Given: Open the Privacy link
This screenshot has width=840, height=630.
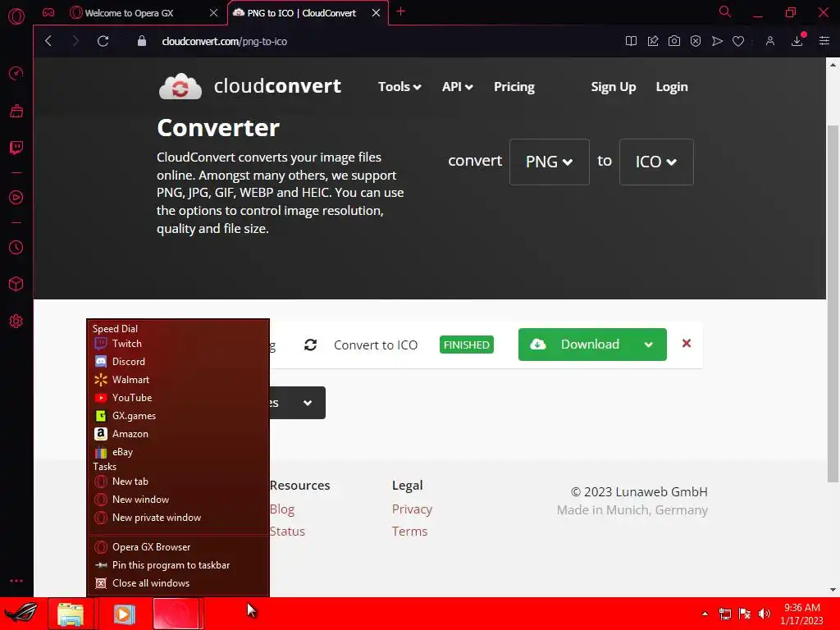Looking at the screenshot, I should click(x=412, y=509).
